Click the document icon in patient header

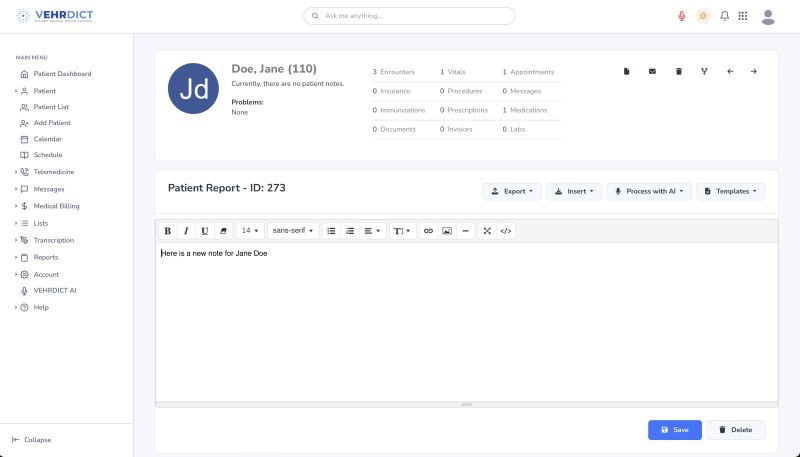pos(627,71)
